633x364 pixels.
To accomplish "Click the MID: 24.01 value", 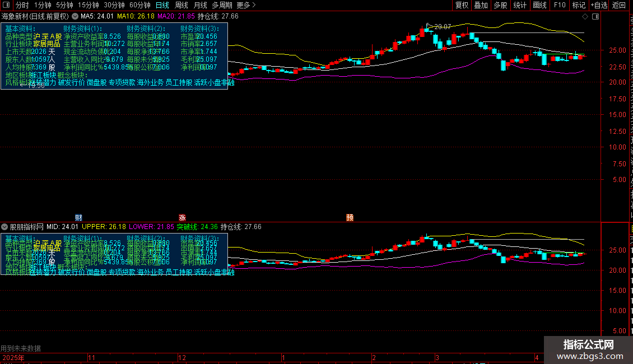I will pyautogui.click(x=62, y=227).
